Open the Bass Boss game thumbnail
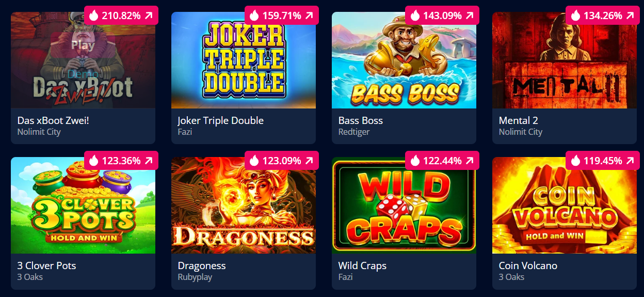Viewport: 644px width, 297px height. [x=404, y=60]
